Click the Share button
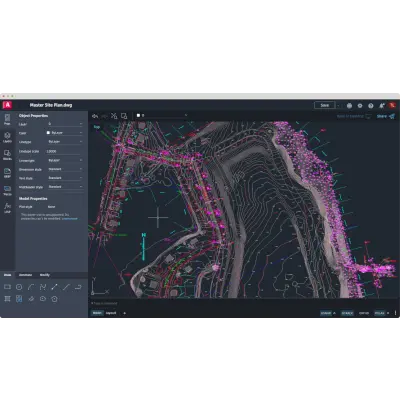This screenshot has width=400, height=400. 386,116
